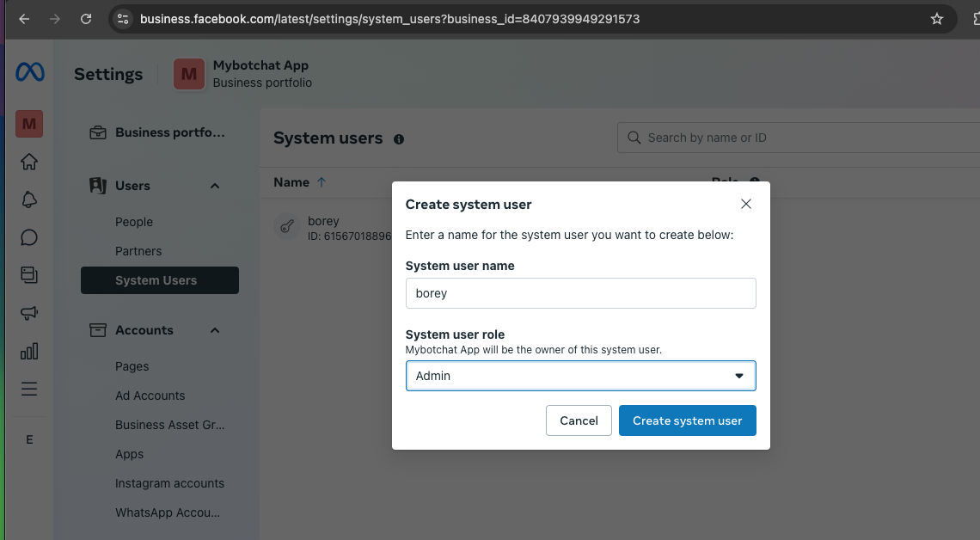
Task: Click the Create system user button
Action: point(687,420)
